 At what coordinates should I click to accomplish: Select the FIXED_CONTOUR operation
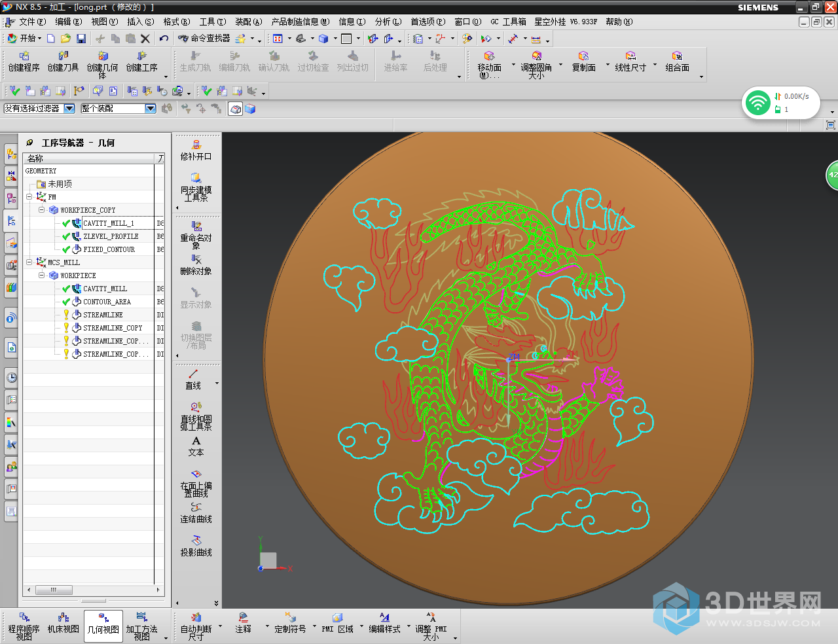point(109,249)
